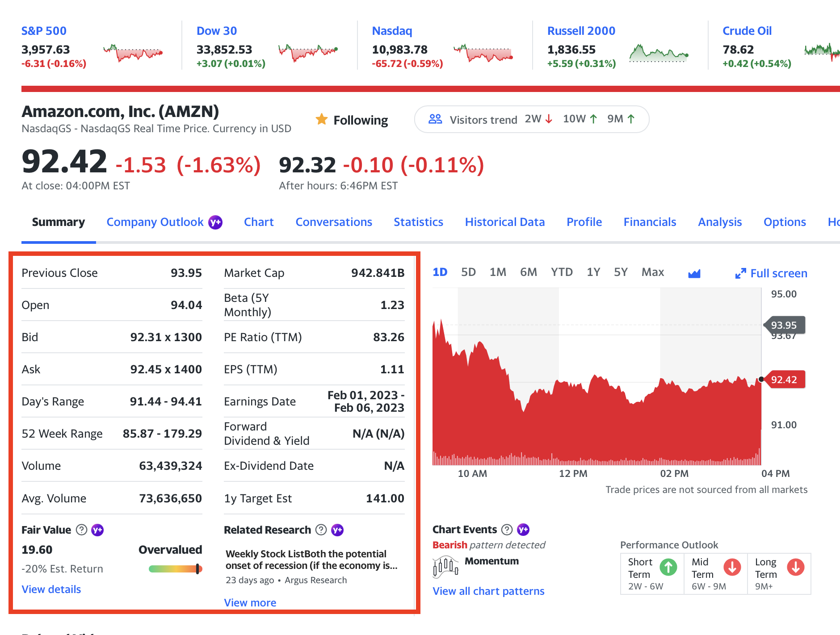The image size is (840, 635).
Task: Click the Full screen expand arrows icon
Action: coord(740,273)
